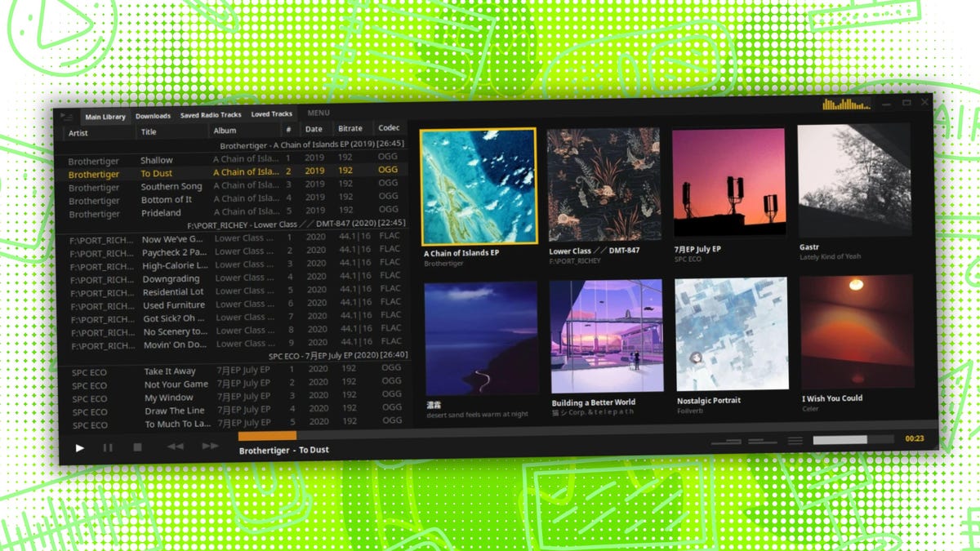Toggle repeat mode icon beside the queue icon
The image size is (980, 551).
pos(763,442)
